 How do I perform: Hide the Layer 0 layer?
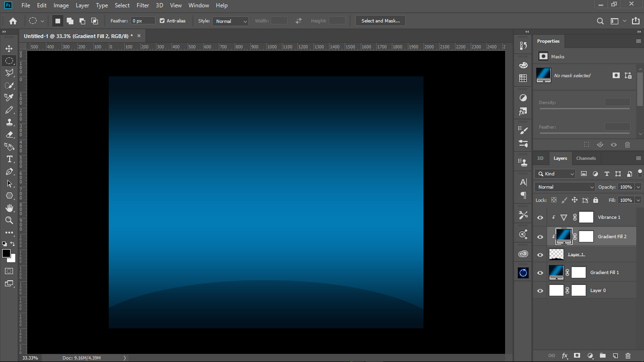click(x=540, y=291)
